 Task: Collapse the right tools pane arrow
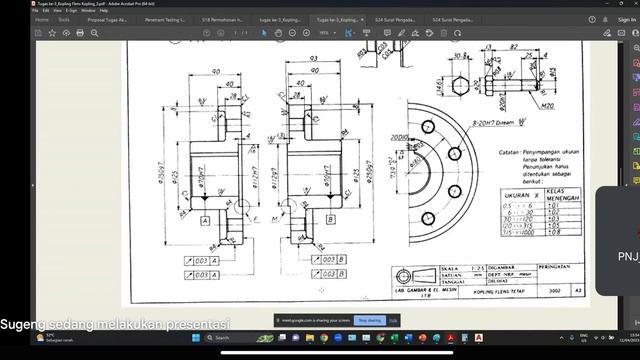627,185
